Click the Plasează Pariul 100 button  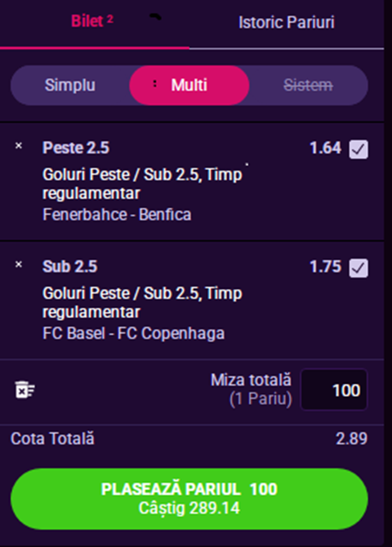190,499
